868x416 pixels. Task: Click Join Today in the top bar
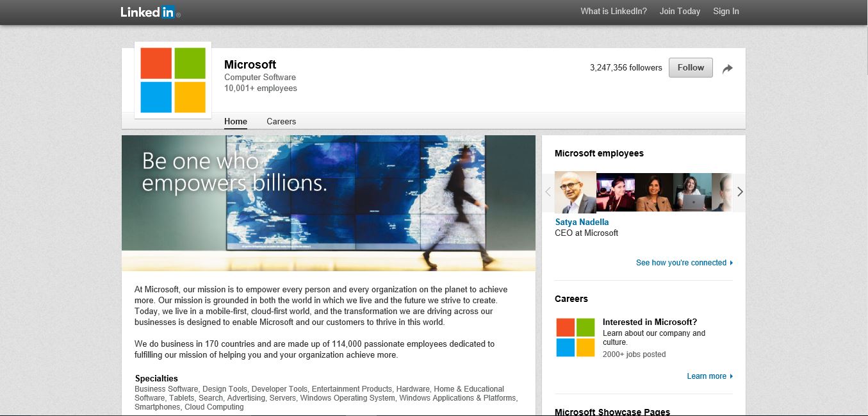pyautogui.click(x=680, y=11)
